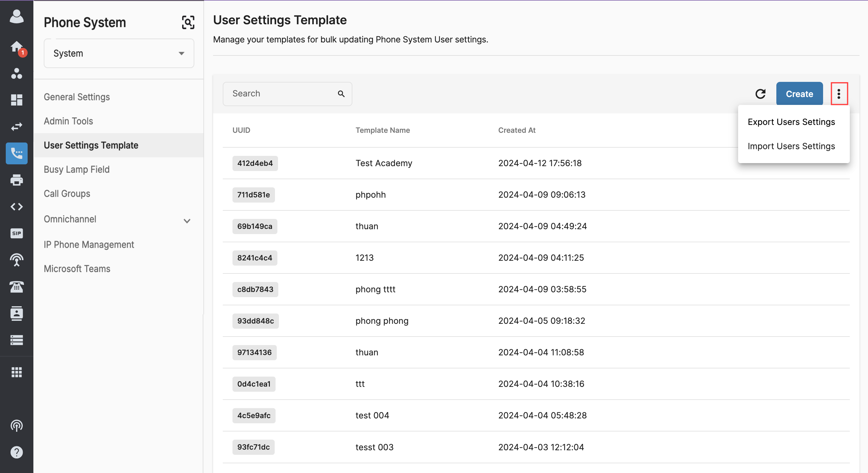Click UUID badge 93dd848c

256,321
